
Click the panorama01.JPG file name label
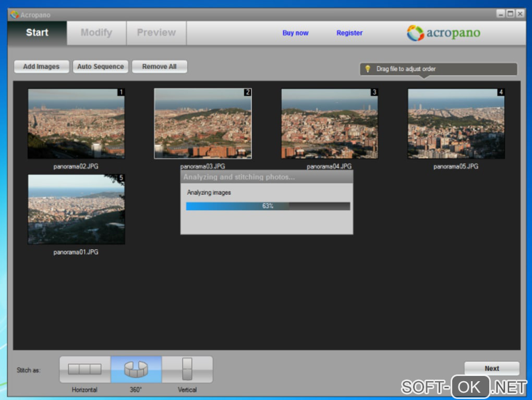tap(76, 252)
